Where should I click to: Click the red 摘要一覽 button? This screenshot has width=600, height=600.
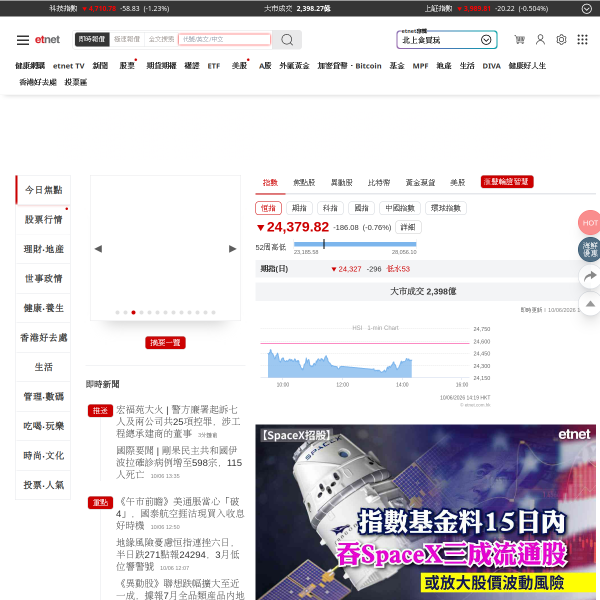click(165, 342)
